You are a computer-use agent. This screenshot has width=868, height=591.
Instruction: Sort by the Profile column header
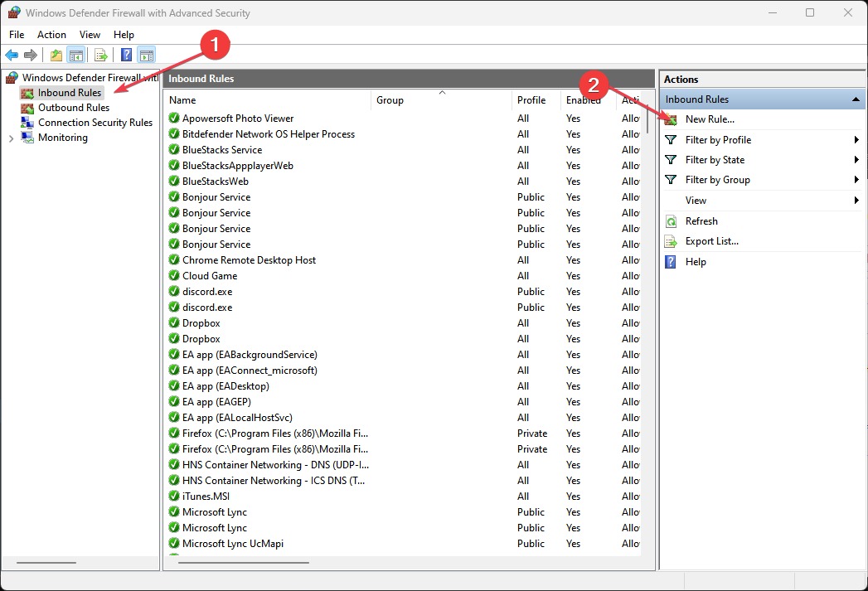coord(536,100)
